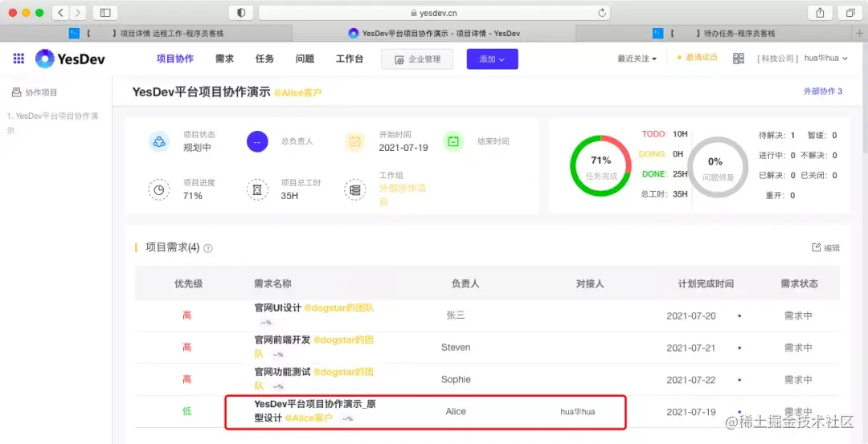Click the 71% task completion donut chart

pyautogui.click(x=600, y=165)
